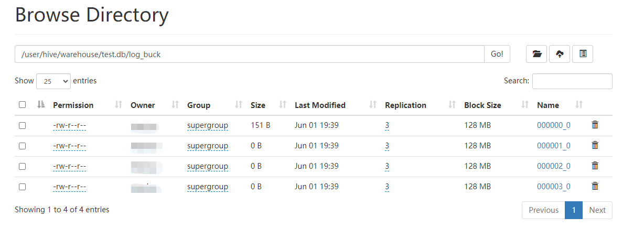Open file link 000000_0

click(553, 125)
